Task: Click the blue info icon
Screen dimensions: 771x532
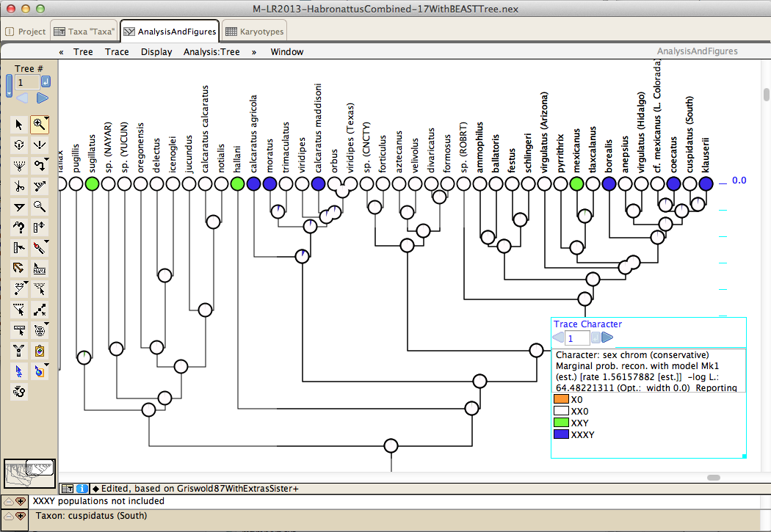Action: (x=82, y=488)
